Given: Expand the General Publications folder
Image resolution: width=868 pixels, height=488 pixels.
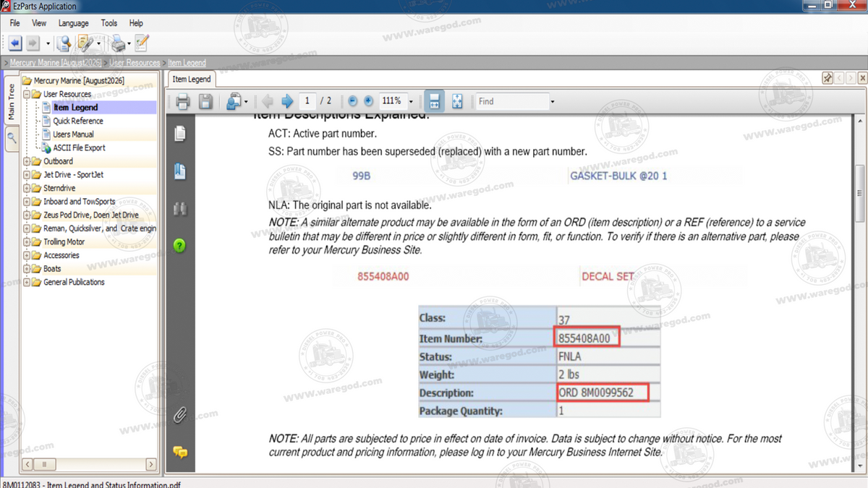Looking at the screenshot, I should [x=27, y=282].
